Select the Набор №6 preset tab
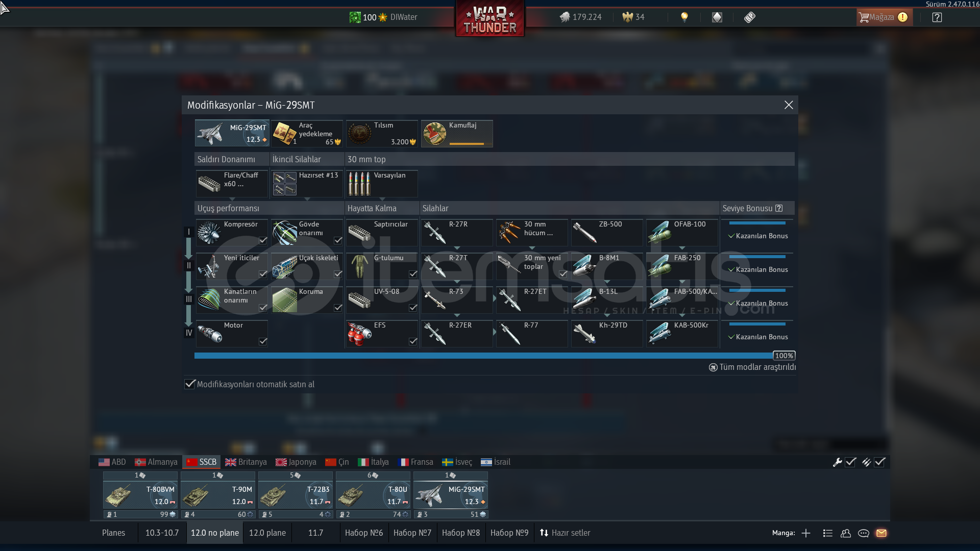The width and height of the screenshot is (980, 551). [364, 533]
